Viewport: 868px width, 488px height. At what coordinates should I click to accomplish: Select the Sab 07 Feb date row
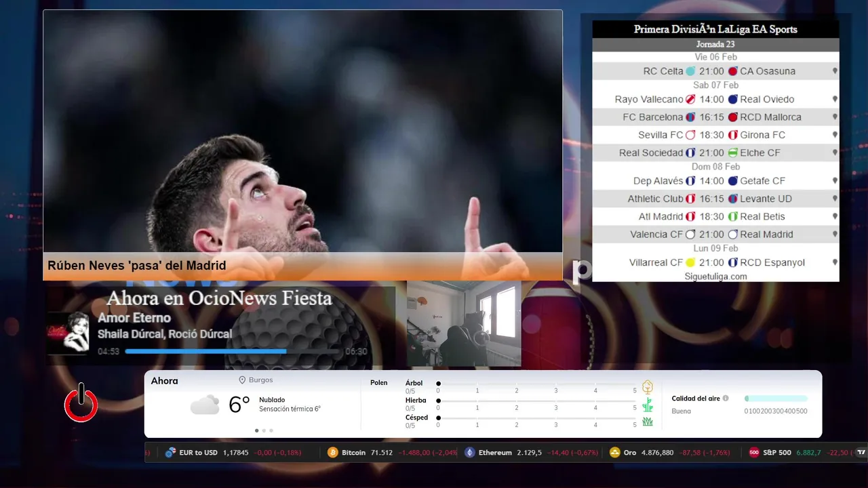tap(715, 85)
